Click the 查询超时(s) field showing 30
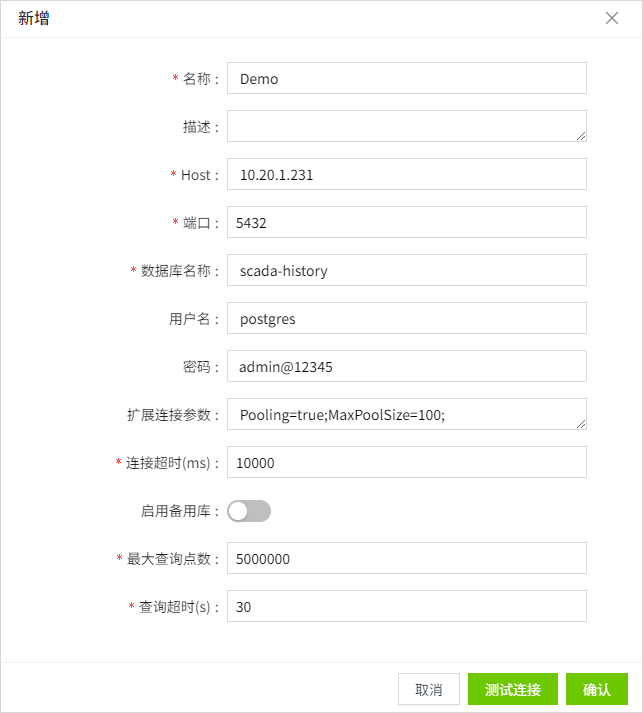 pos(406,606)
